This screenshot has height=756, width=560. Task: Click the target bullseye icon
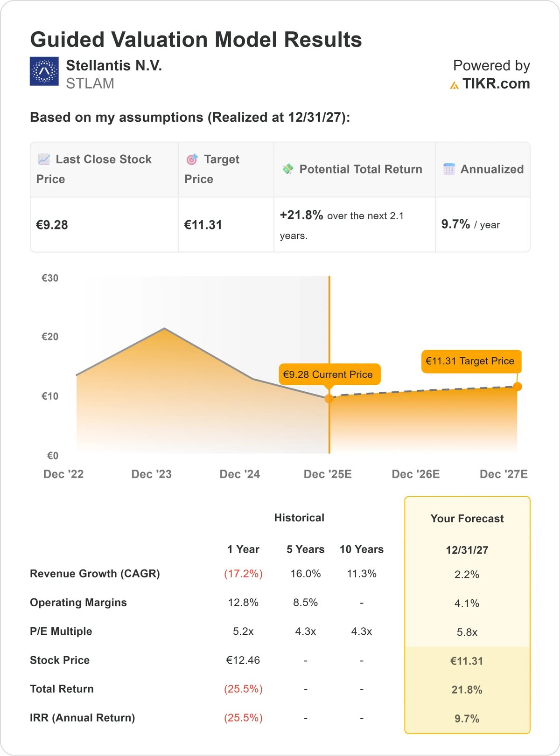coord(192,160)
